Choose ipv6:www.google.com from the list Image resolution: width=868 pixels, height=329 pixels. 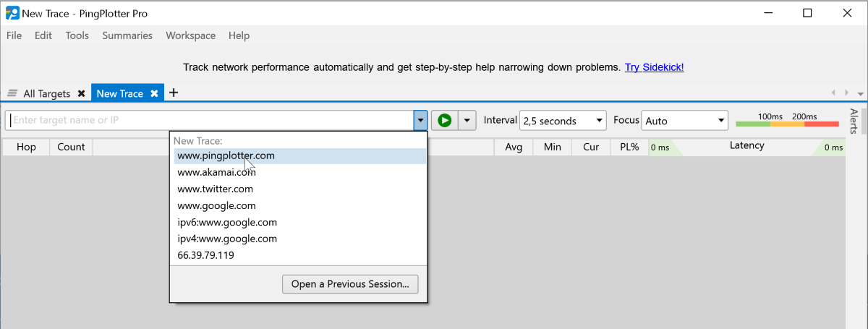[299, 222]
